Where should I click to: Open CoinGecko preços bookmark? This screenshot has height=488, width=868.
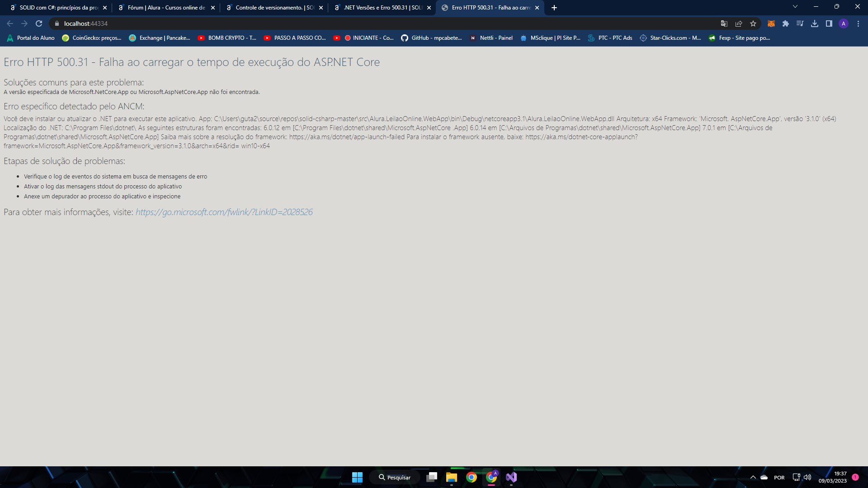[x=92, y=38]
